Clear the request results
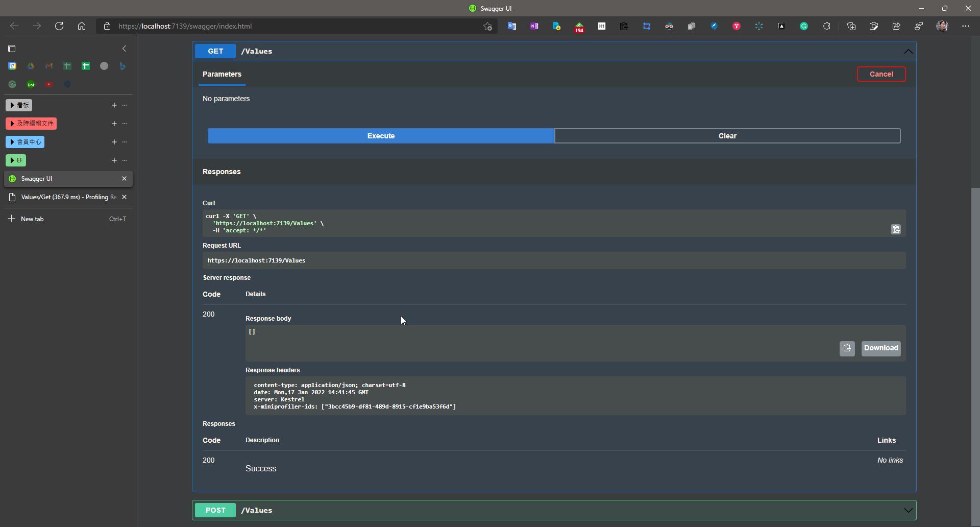This screenshot has height=527, width=980. tap(727, 136)
